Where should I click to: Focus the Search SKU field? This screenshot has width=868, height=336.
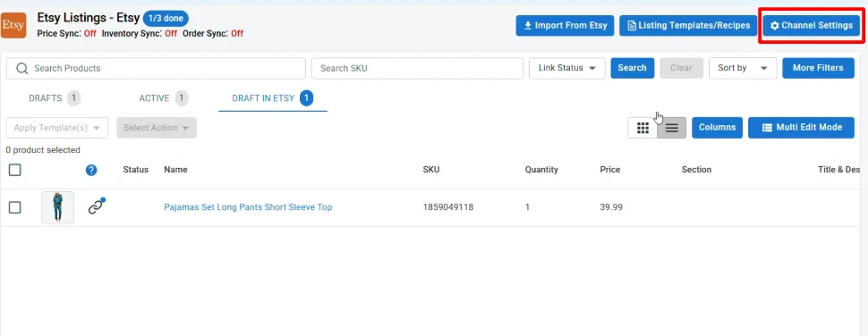click(417, 68)
